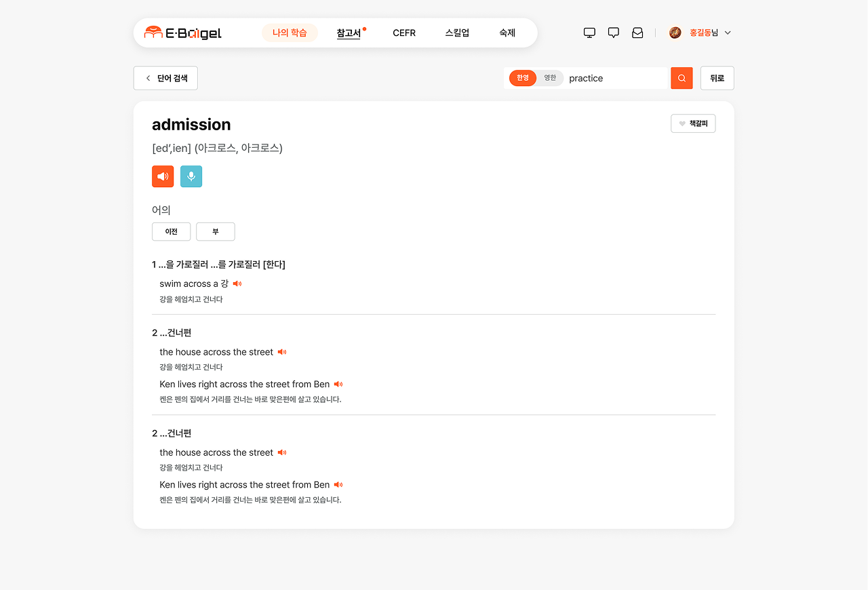Select the 한영 language toggle
The image size is (868, 590).
523,78
